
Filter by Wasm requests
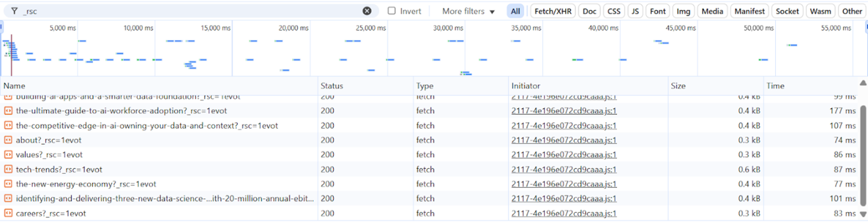click(x=821, y=11)
